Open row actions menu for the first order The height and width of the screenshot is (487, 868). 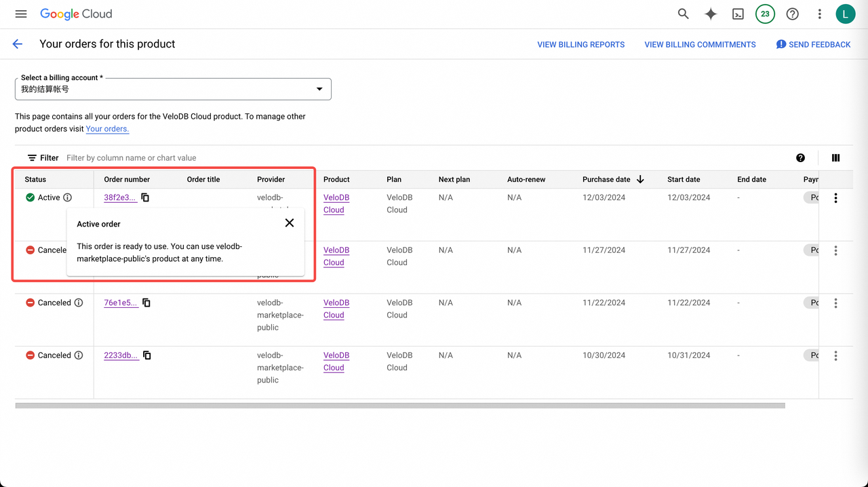(x=835, y=197)
